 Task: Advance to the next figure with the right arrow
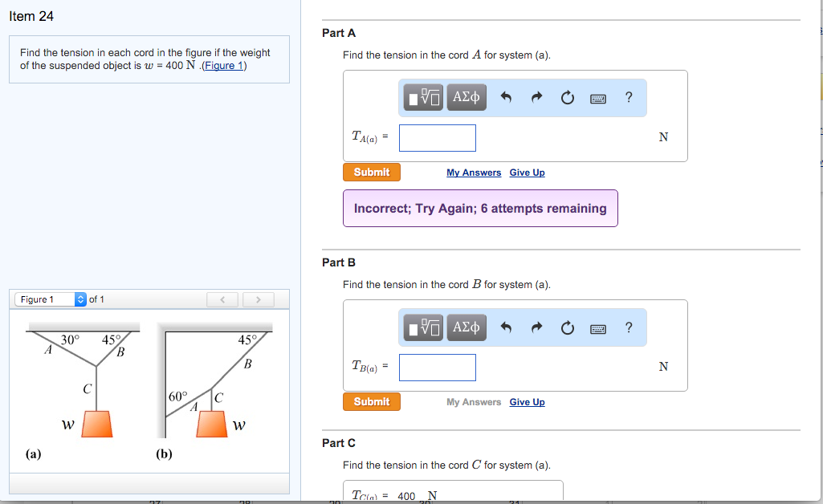(x=257, y=299)
